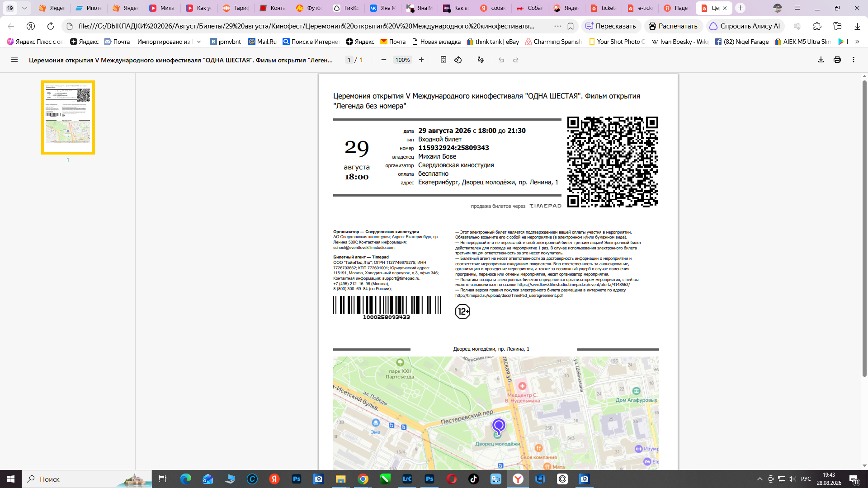Open browser downloads panel
This screenshot has width=868, height=488.
point(857,26)
